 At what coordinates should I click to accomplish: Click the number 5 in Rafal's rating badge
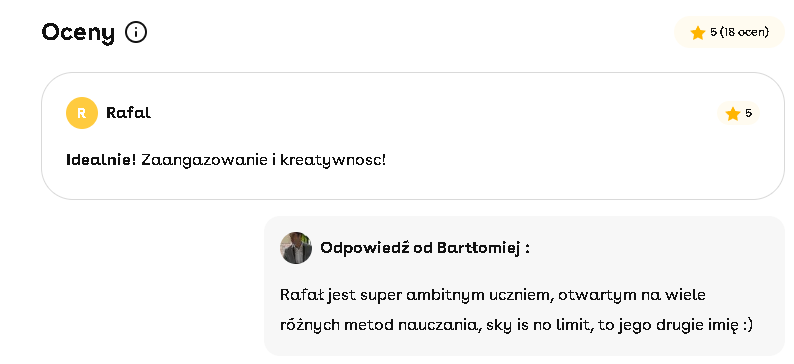click(748, 113)
